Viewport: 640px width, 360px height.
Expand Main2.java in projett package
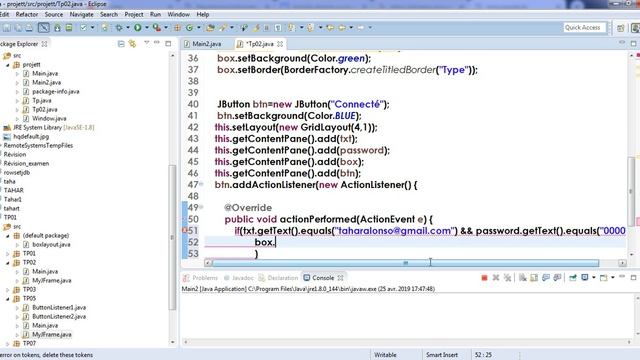click(17, 82)
